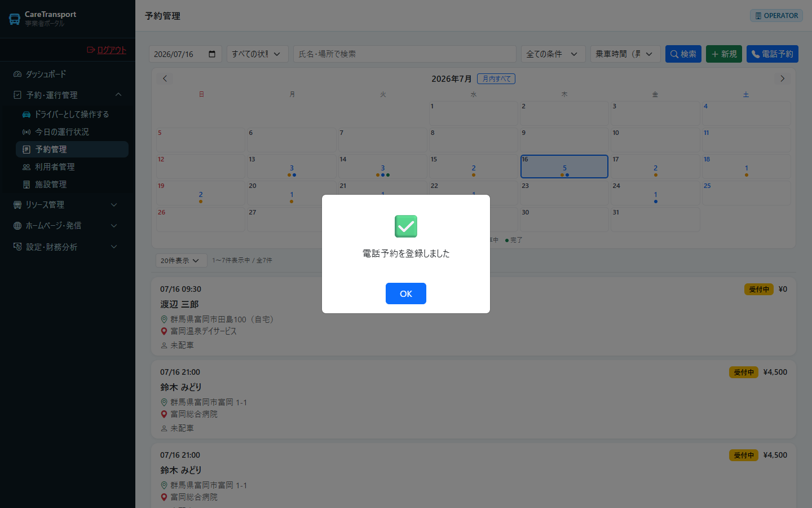Viewport: 812px width, 508px height.
Task: Open the 20件表示 page size dropdown
Action: [x=181, y=260]
